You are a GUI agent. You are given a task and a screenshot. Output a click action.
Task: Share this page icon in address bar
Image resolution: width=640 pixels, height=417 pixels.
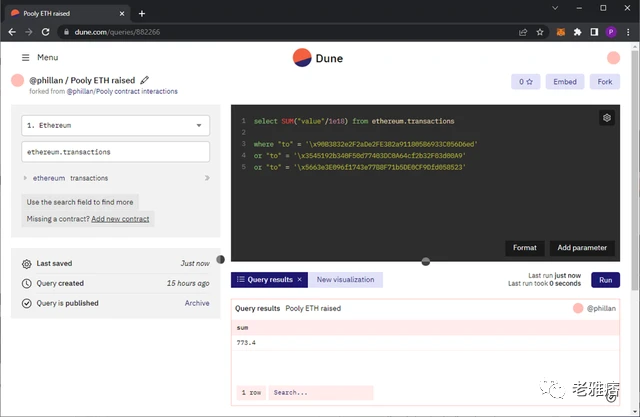click(523, 32)
